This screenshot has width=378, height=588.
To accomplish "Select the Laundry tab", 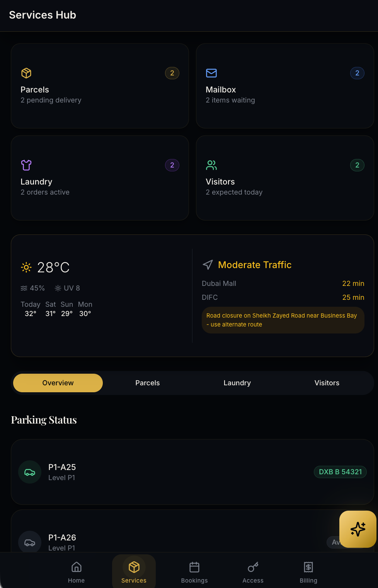I will 237,383.
